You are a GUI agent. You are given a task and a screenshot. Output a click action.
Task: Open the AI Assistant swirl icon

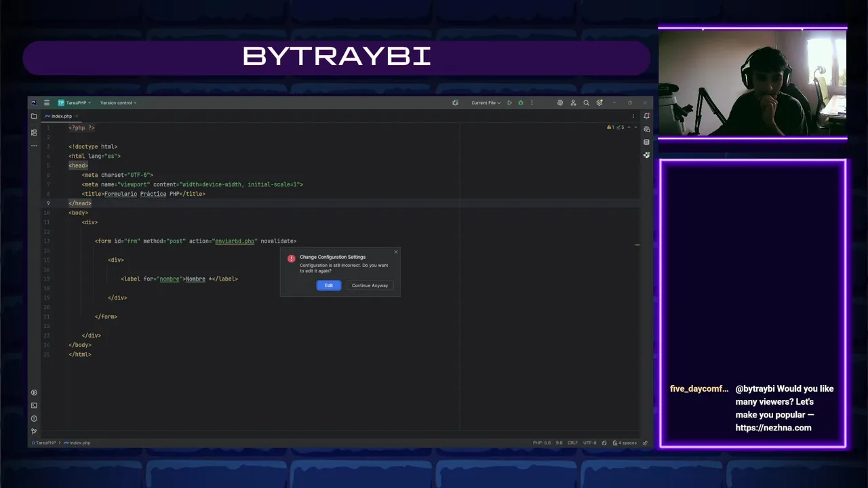coord(560,103)
